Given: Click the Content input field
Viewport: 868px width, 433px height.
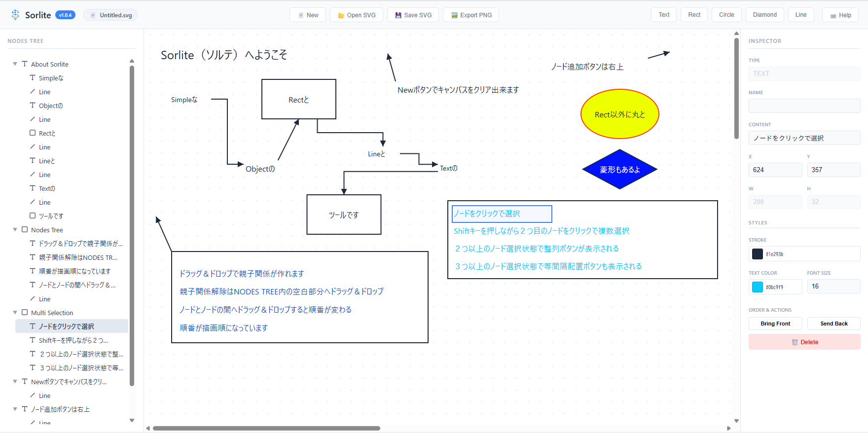Looking at the screenshot, I should click(x=804, y=138).
